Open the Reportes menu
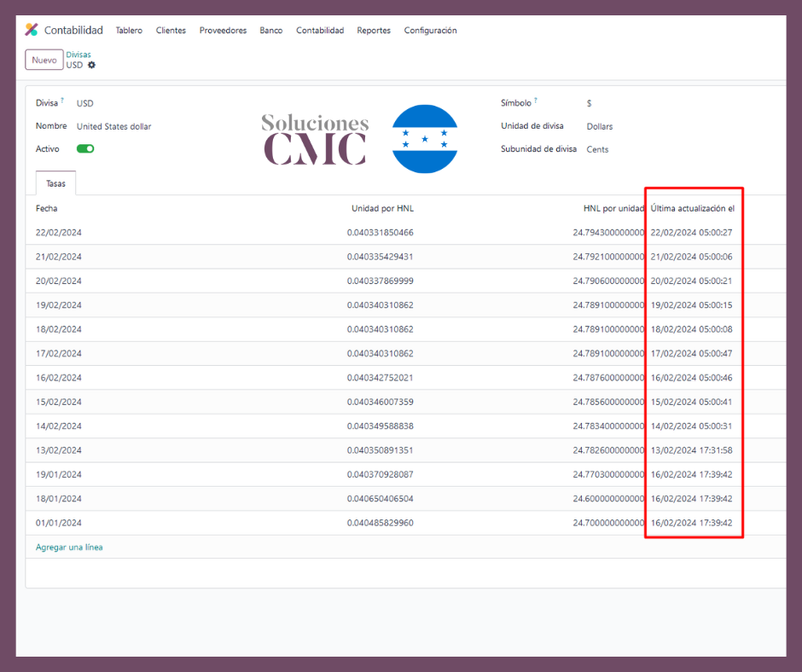 [374, 31]
